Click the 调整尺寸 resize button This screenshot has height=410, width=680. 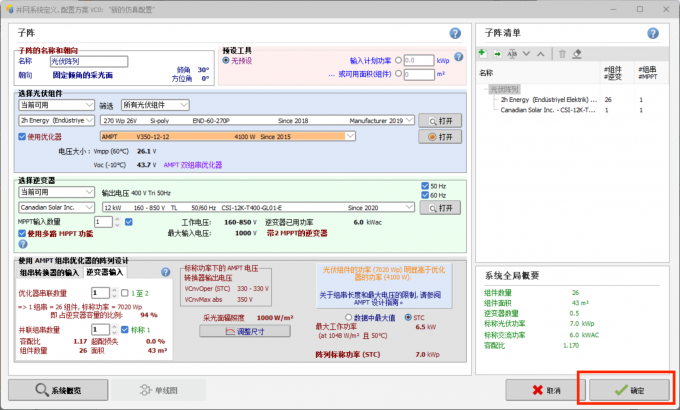[x=245, y=331]
